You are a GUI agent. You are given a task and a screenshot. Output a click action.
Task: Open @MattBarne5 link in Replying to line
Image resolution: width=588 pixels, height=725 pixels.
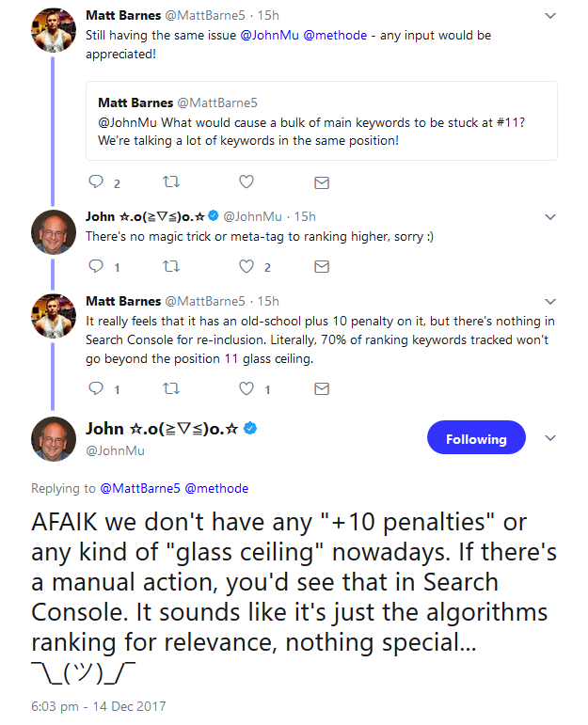pyautogui.click(x=139, y=488)
